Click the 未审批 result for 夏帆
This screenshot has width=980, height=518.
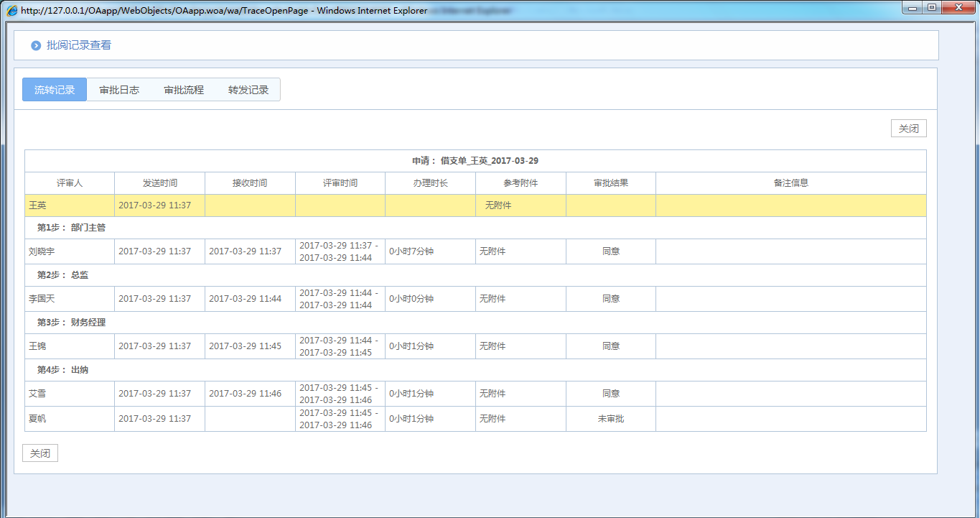coord(611,418)
